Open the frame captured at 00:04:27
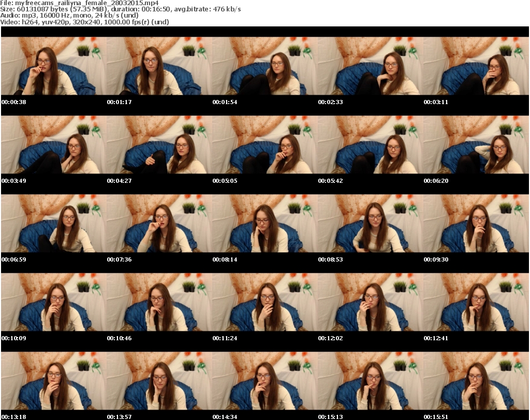Image resolution: width=530 pixels, height=420 pixels. point(159,144)
